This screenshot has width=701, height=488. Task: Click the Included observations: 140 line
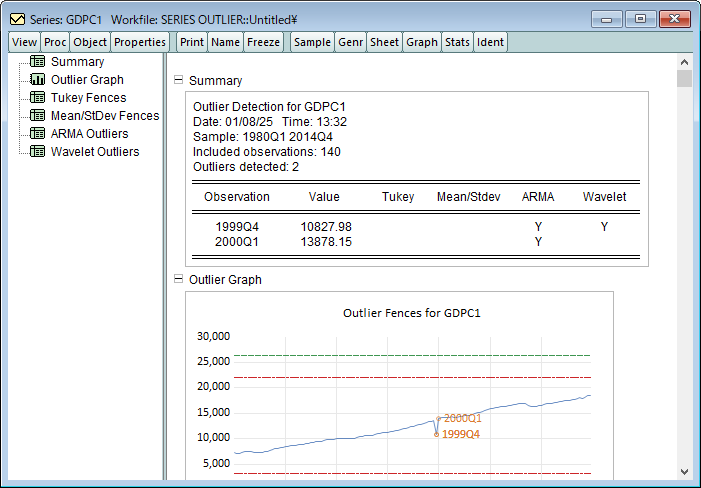click(267, 152)
